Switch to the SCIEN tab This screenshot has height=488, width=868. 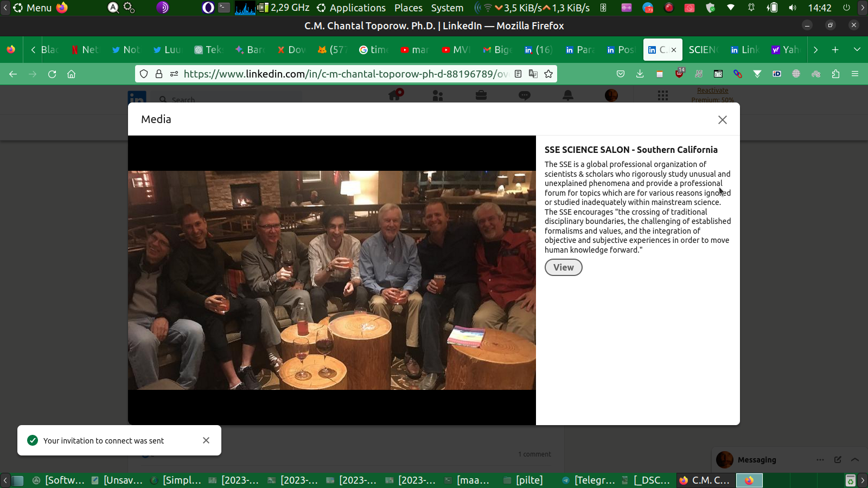(703, 50)
